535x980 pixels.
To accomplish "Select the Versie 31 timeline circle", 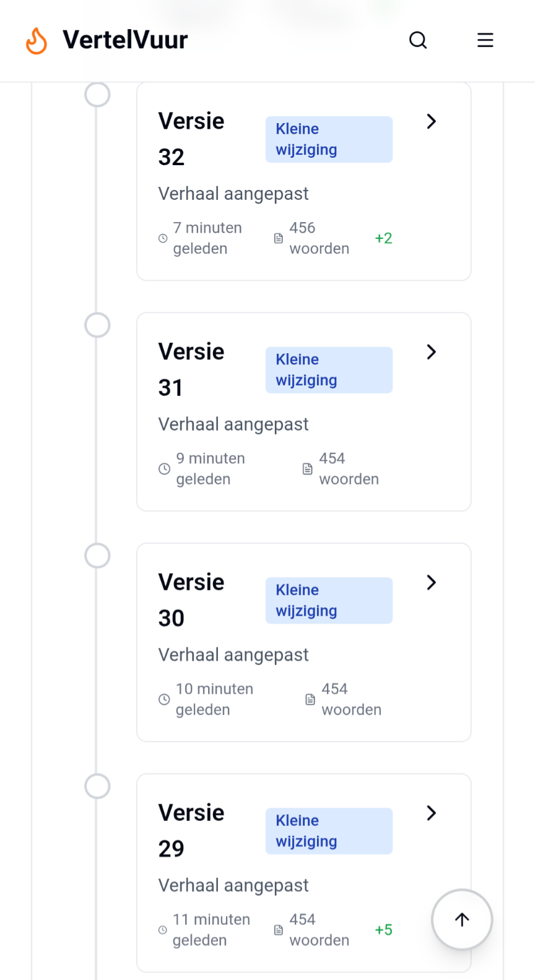I will point(97,325).
